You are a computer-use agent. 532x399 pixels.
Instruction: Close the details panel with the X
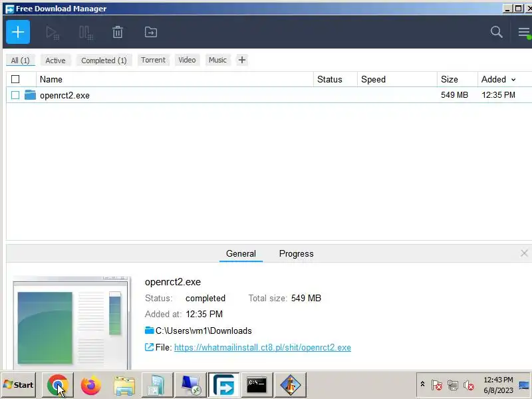pyautogui.click(x=524, y=253)
